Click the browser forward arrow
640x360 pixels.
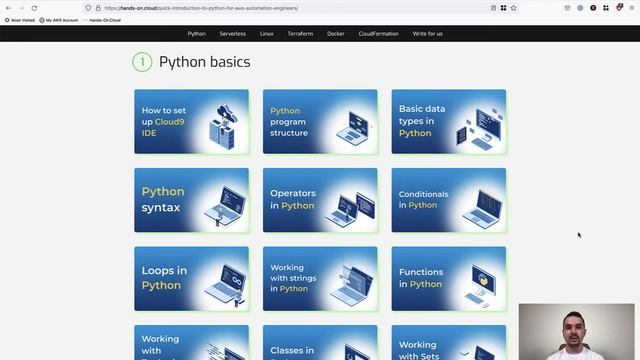(22, 8)
